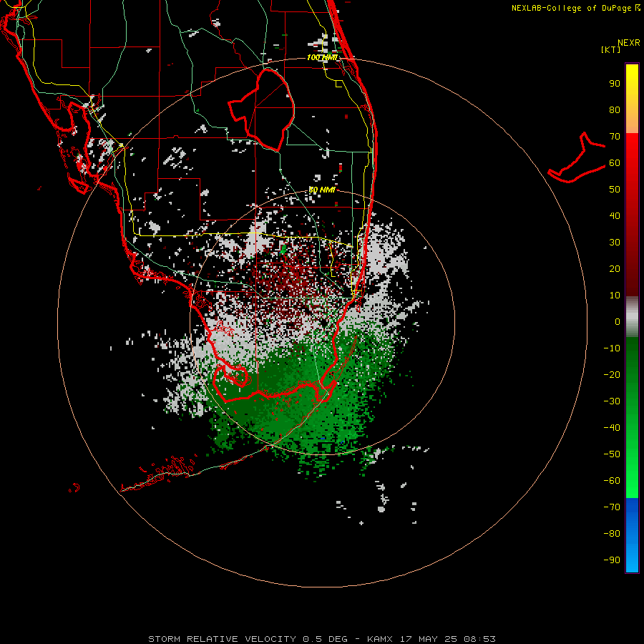Click the -20 knot scale label
This screenshot has width=644, height=644.
point(612,375)
